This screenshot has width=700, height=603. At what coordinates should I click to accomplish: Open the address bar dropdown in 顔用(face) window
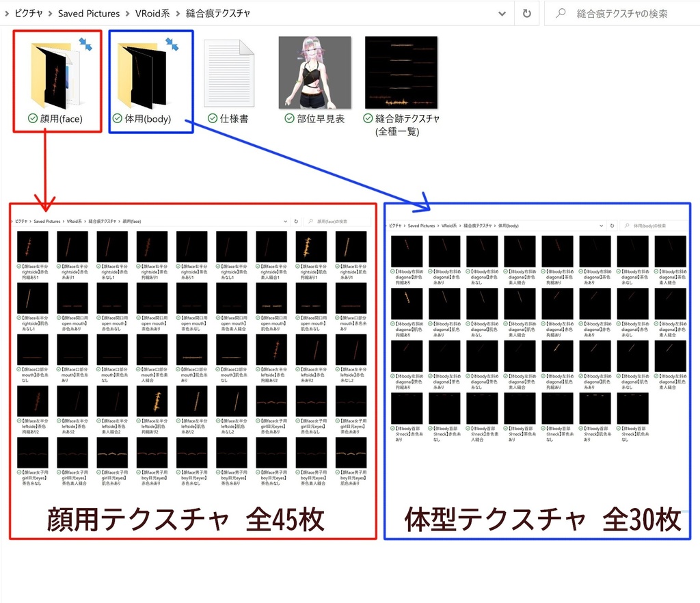285,222
